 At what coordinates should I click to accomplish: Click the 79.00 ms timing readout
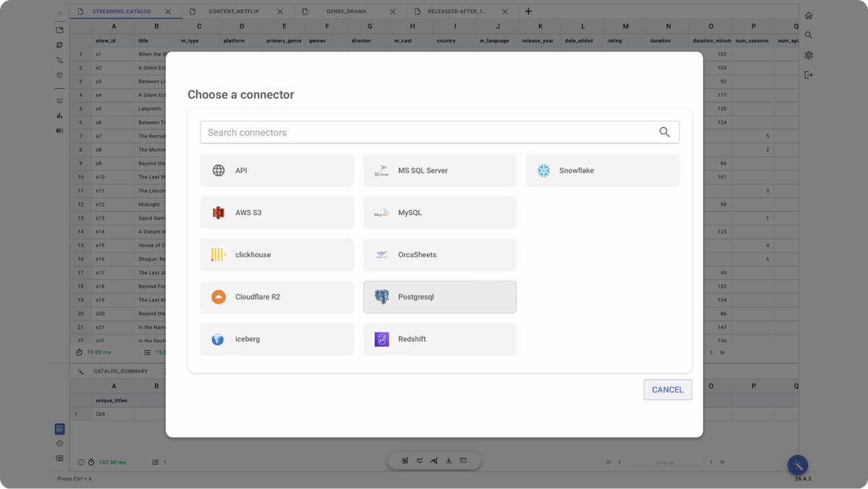98,352
